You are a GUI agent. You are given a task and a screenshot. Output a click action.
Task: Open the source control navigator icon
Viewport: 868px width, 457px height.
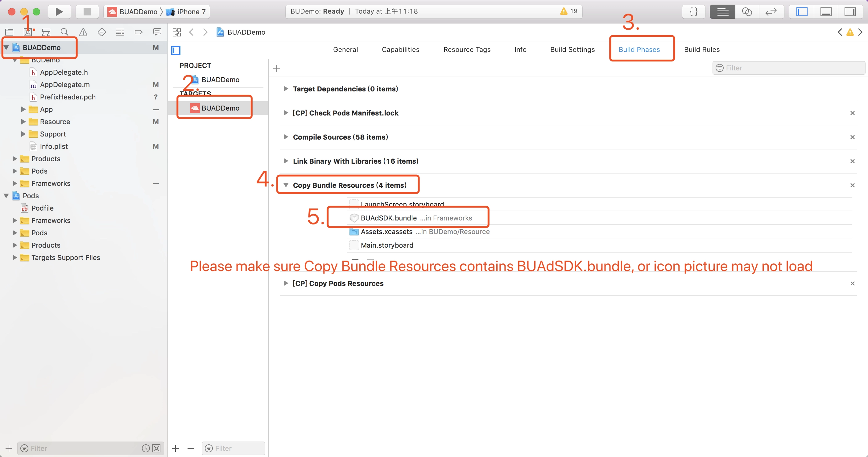tap(28, 32)
